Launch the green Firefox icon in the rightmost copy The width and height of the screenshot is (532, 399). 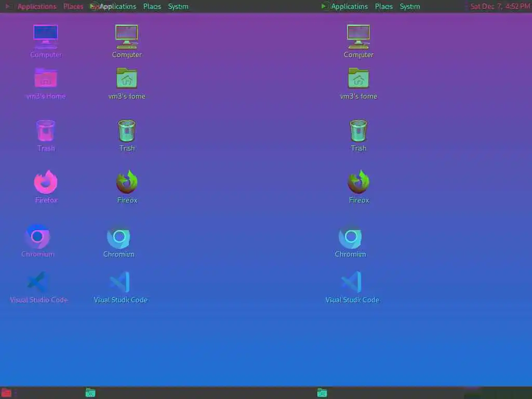coord(358,182)
